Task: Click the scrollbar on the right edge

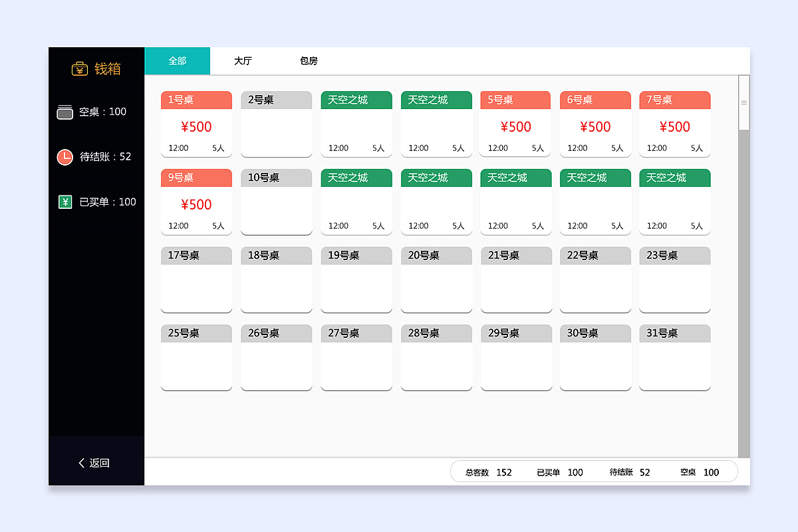Action: pyautogui.click(x=743, y=103)
